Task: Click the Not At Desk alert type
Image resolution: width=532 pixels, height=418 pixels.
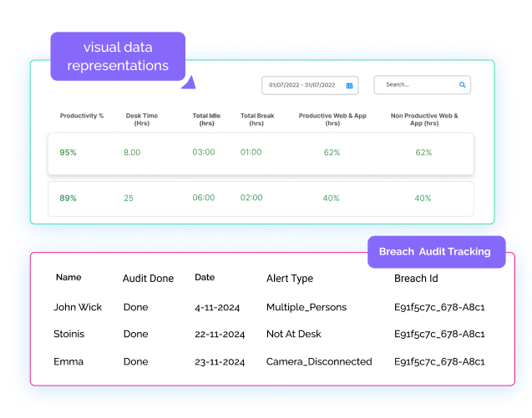Action: 293,335
